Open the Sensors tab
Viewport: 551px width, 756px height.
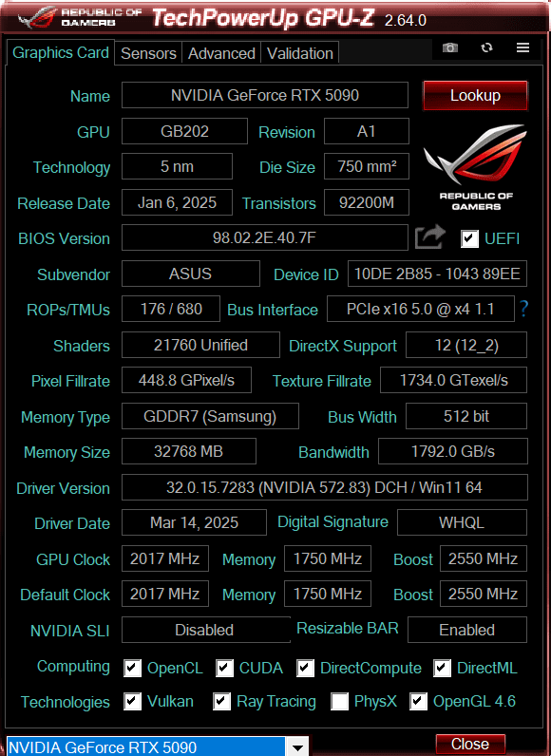pyautogui.click(x=148, y=53)
